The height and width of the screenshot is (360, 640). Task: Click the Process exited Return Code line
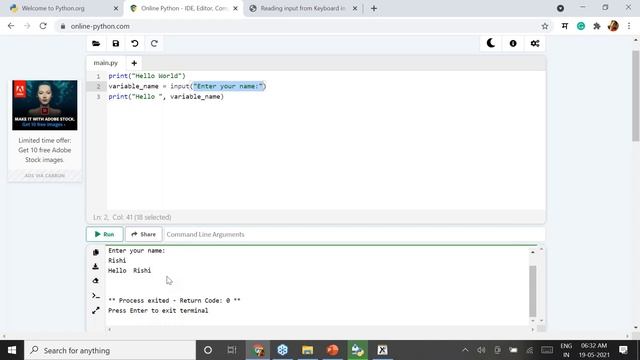(x=174, y=300)
